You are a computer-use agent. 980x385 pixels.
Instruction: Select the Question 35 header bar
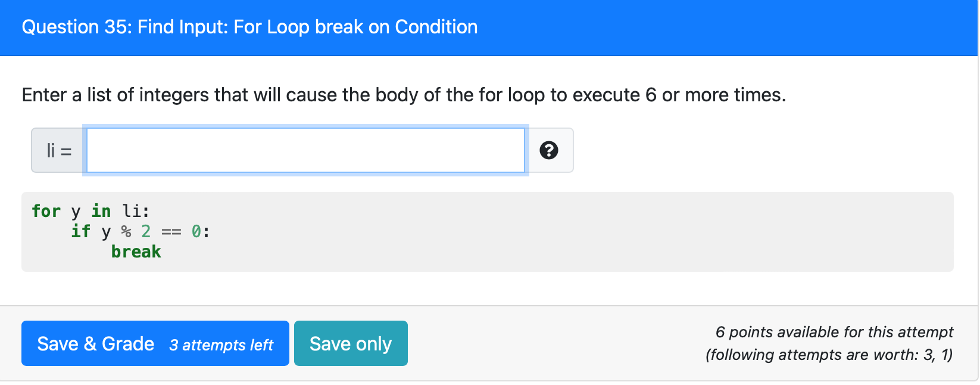coord(249,27)
